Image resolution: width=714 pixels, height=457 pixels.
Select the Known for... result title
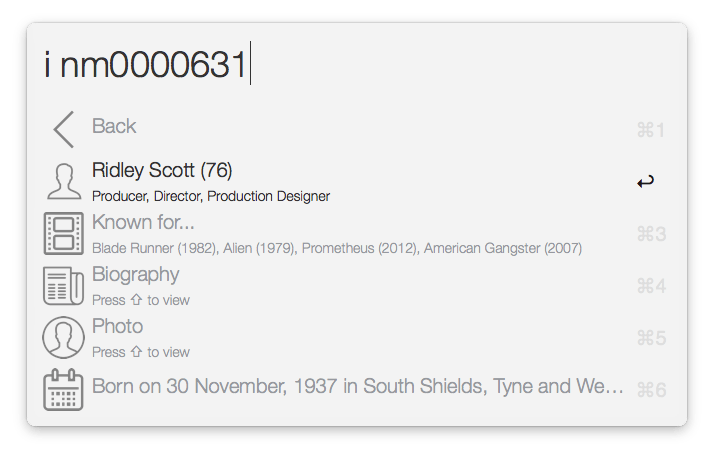143,222
